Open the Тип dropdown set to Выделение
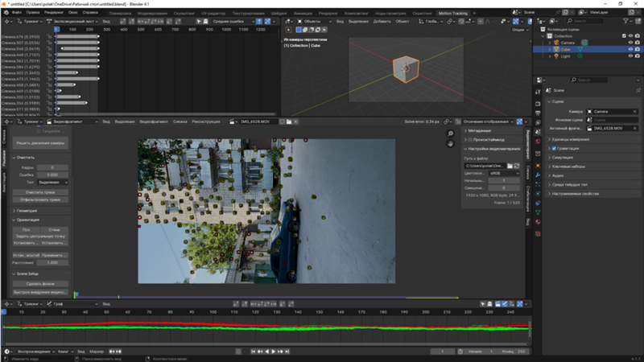The image size is (644, 362). pos(54,182)
